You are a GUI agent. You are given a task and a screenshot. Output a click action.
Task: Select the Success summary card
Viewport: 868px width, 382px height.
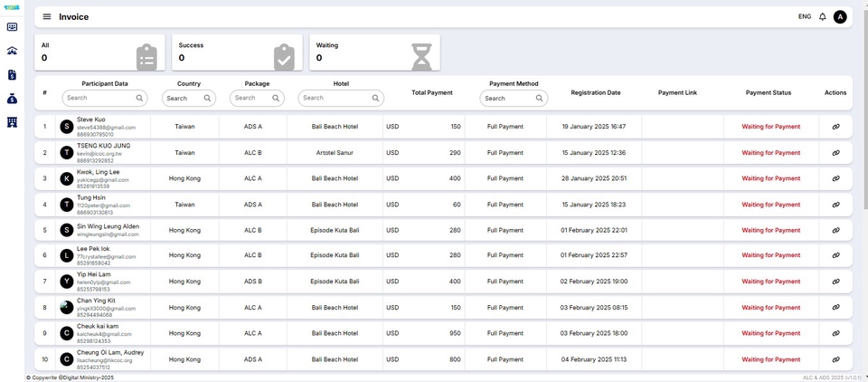pos(237,53)
